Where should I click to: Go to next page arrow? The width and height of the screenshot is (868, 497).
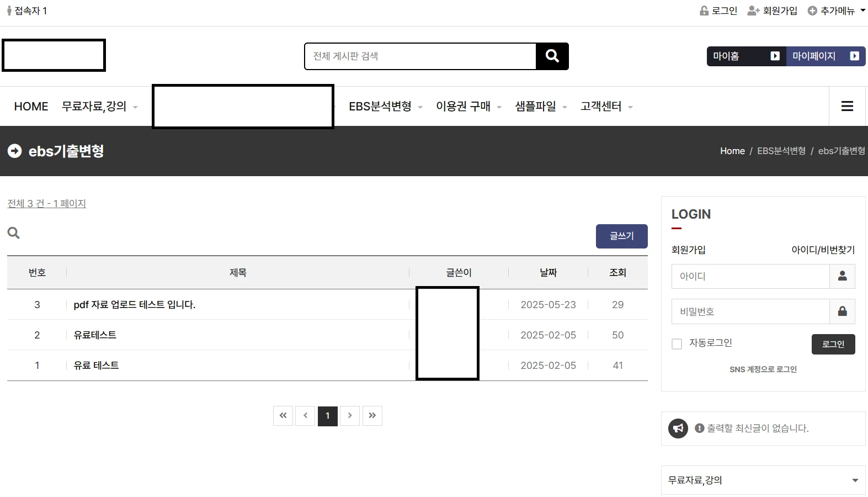point(350,416)
